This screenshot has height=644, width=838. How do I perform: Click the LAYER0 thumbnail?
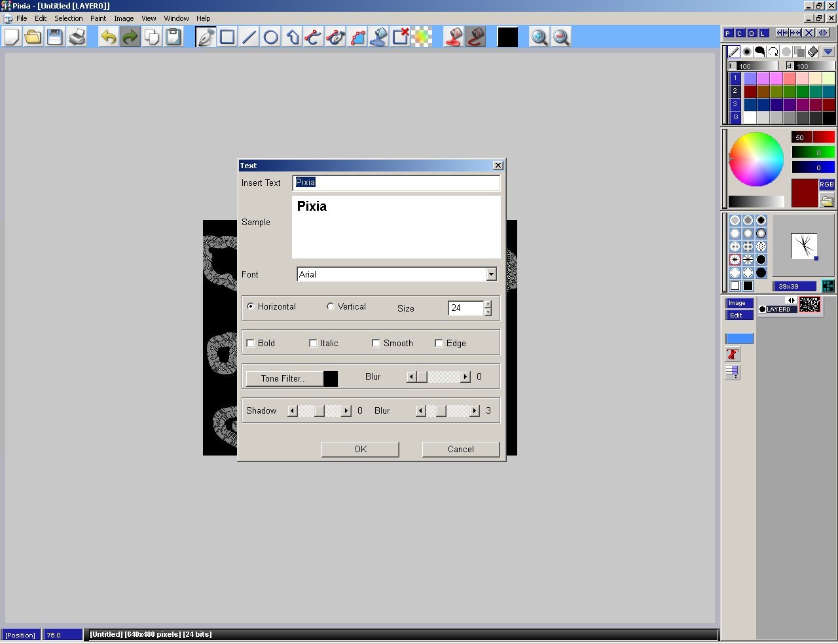[x=810, y=304]
